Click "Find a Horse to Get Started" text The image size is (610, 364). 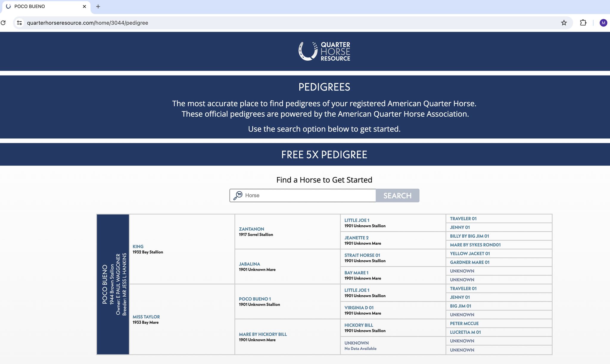pyautogui.click(x=324, y=180)
